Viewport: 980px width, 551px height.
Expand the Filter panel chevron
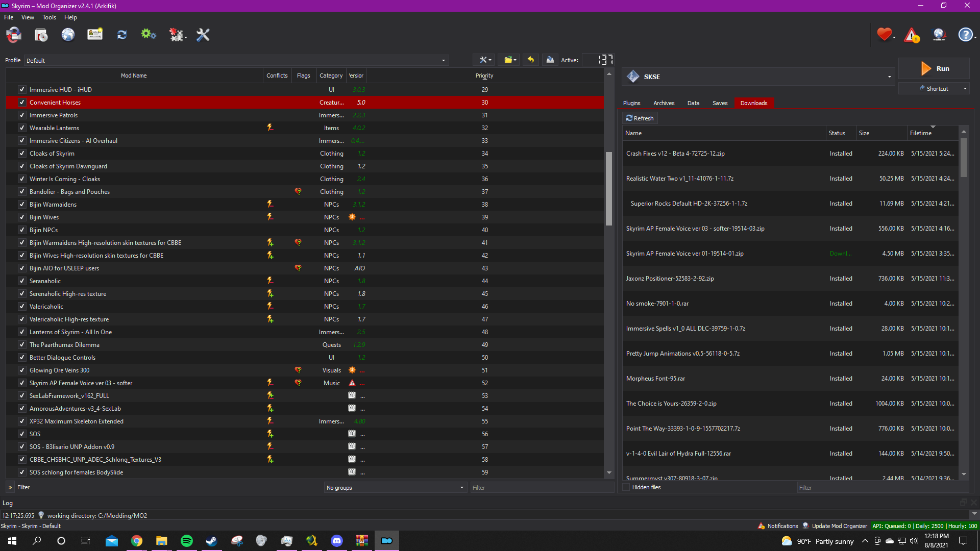pos(10,487)
